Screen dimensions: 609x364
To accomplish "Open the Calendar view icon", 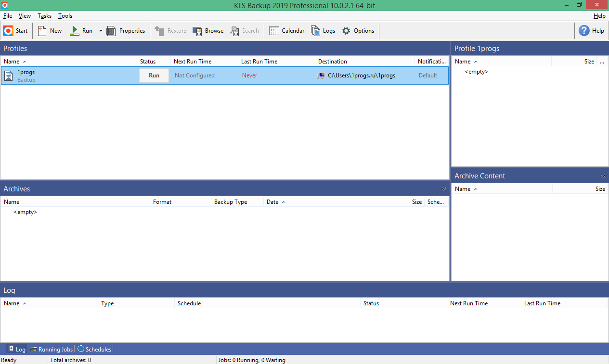I will coord(274,31).
